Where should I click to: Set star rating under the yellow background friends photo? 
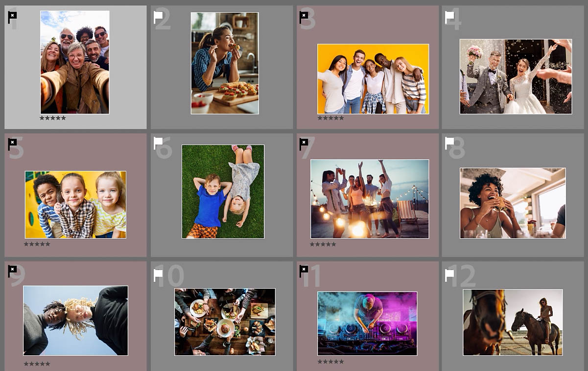point(330,118)
